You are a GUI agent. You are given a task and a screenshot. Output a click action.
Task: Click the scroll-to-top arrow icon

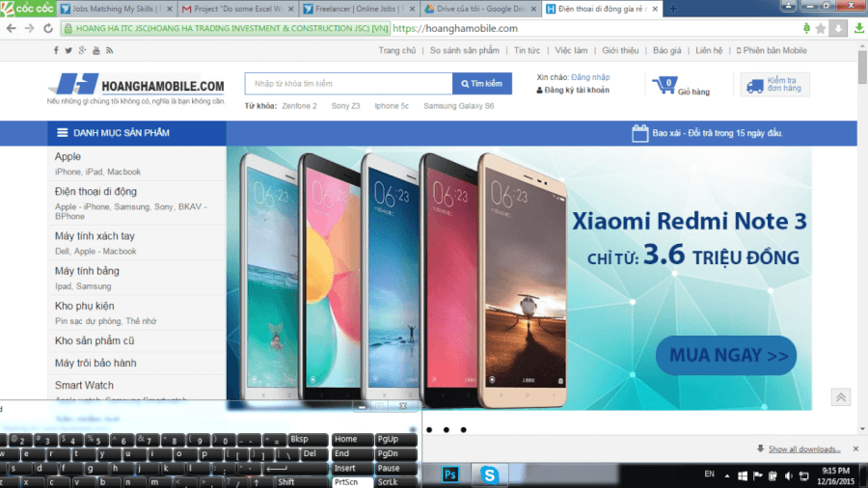click(841, 397)
